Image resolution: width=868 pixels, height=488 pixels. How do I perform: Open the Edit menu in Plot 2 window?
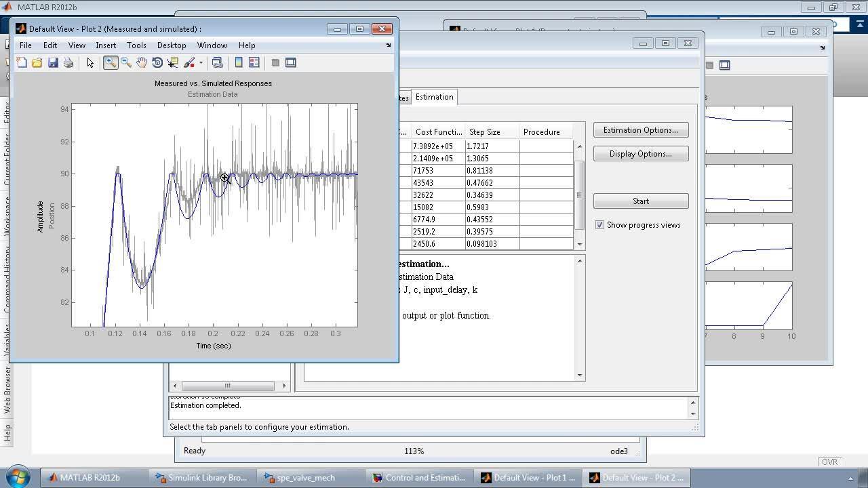50,45
